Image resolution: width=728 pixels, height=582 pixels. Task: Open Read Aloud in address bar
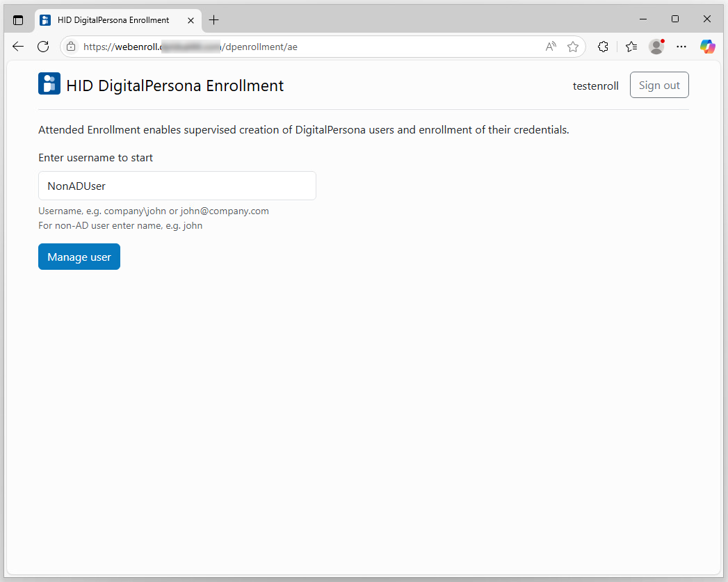coord(551,47)
